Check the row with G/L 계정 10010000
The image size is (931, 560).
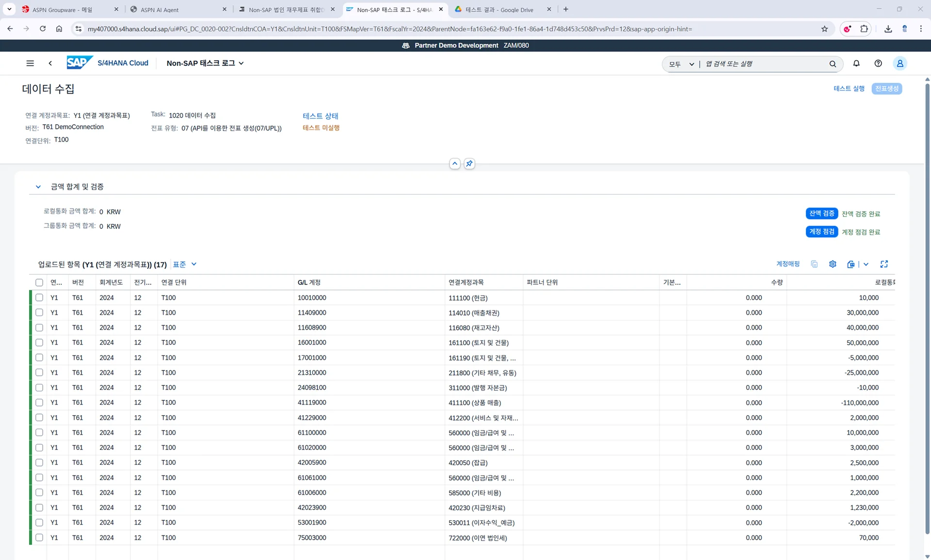[x=39, y=298]
